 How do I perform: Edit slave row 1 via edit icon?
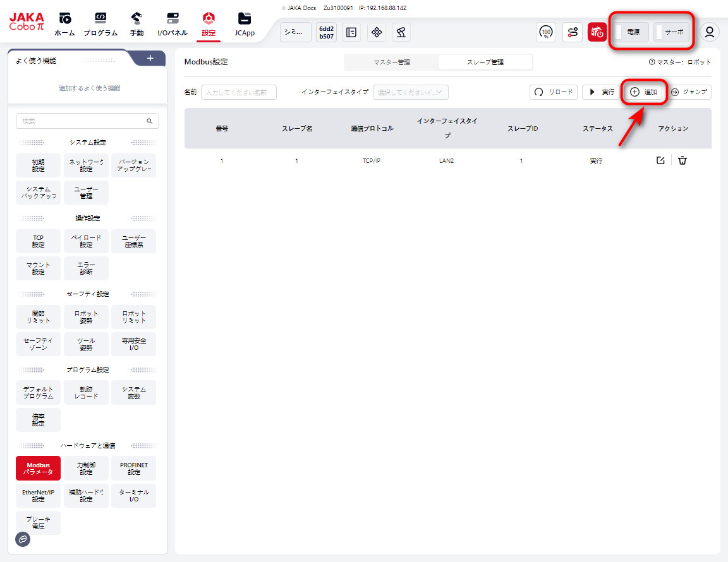(x=660, y=160)
